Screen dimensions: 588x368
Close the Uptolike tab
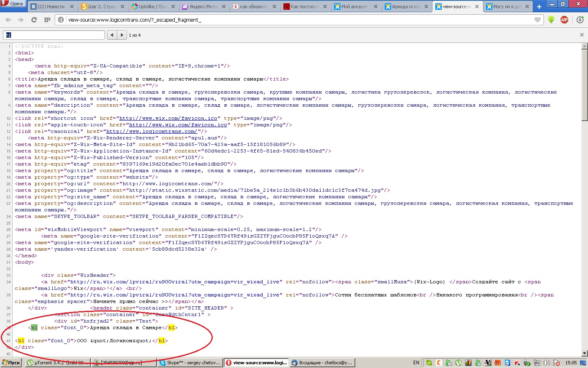(x=173, y=7)
